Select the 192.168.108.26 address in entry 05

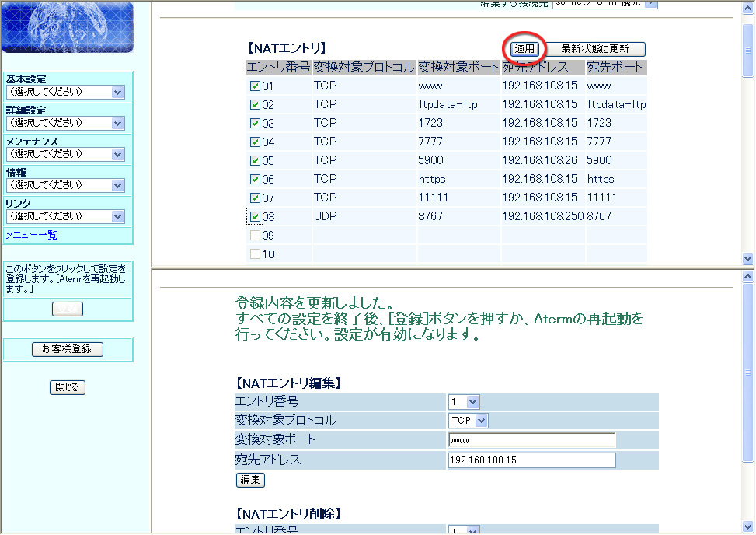click(x=539, y=160)
